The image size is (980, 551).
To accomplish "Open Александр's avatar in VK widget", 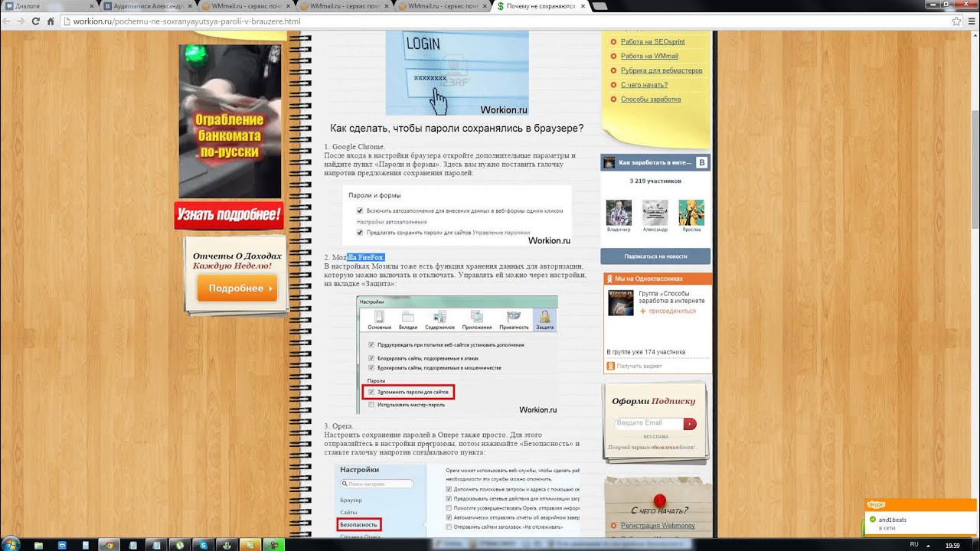I will [x=655, y=213].
